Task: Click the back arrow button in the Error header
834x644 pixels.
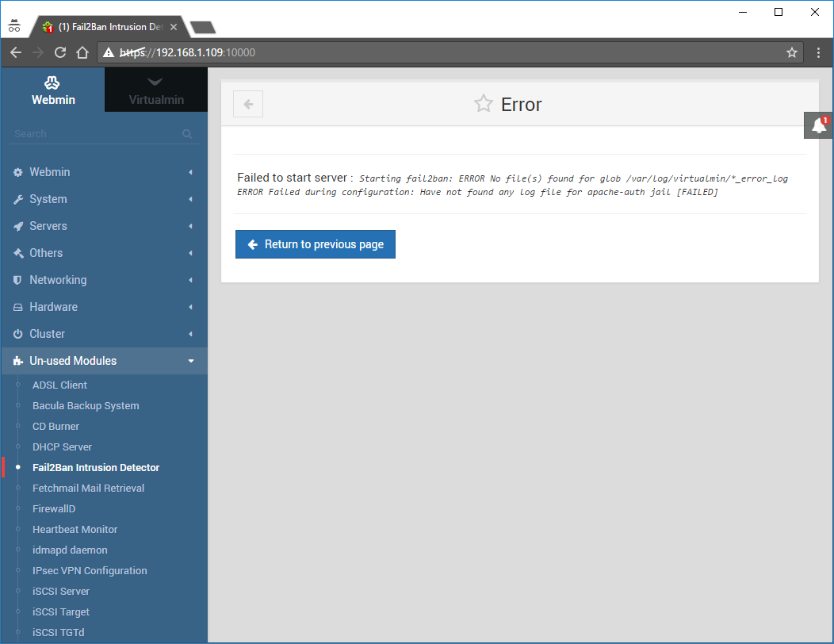Action: [248, 104]
